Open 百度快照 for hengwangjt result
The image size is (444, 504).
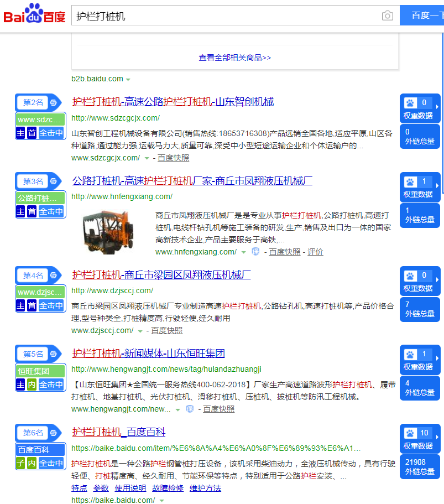click(219, 409)
